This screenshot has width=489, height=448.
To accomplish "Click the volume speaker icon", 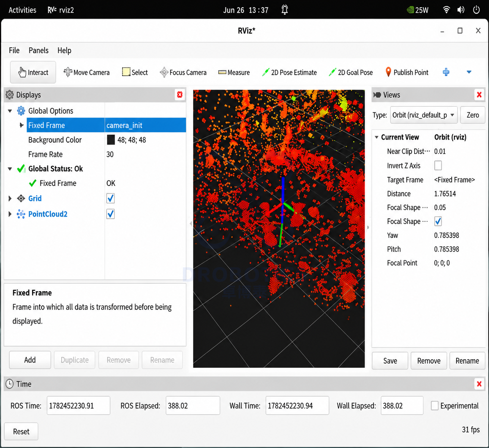I will point(461,10).
